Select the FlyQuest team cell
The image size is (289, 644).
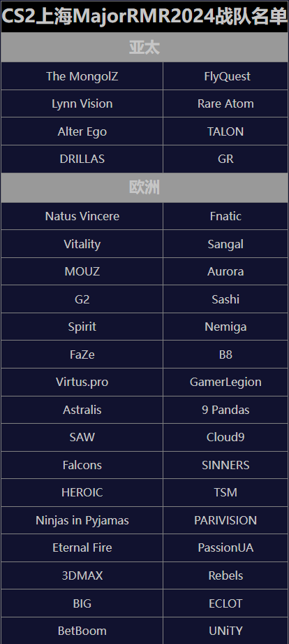click(225, 76)
